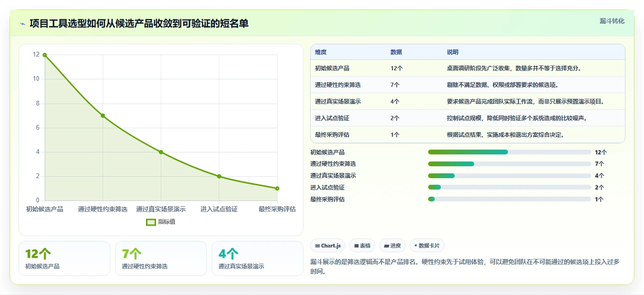Click the 漏斗转化 label in the header
The image size is (644, 295).
(612, 21)
